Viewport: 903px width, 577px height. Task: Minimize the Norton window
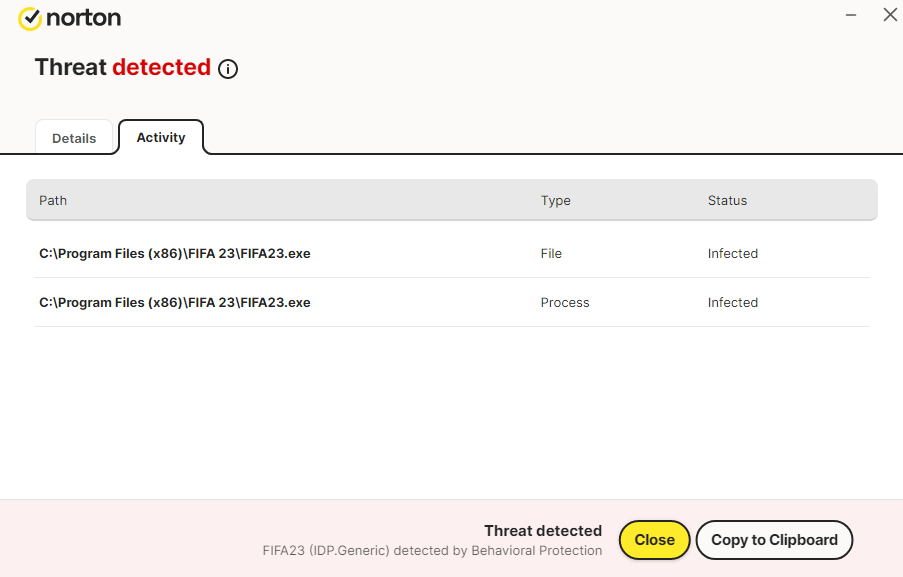[851, 15]
